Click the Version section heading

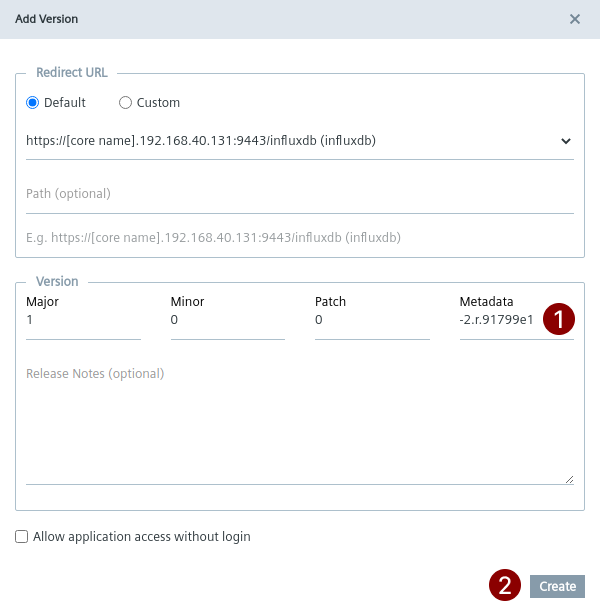[57, 282]
